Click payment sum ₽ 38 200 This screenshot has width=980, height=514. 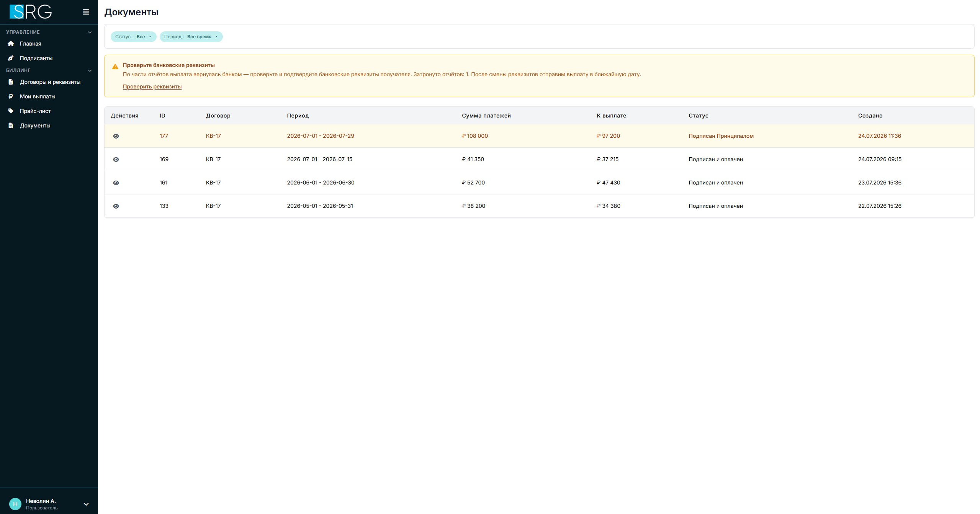coord(473,206)
